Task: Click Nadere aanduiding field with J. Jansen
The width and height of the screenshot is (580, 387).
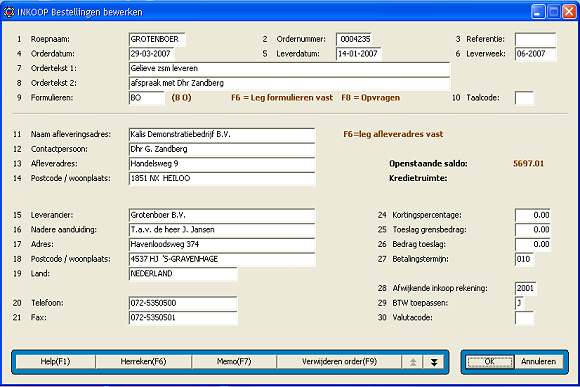Action: pyautogui.click(x=222, y=230)
